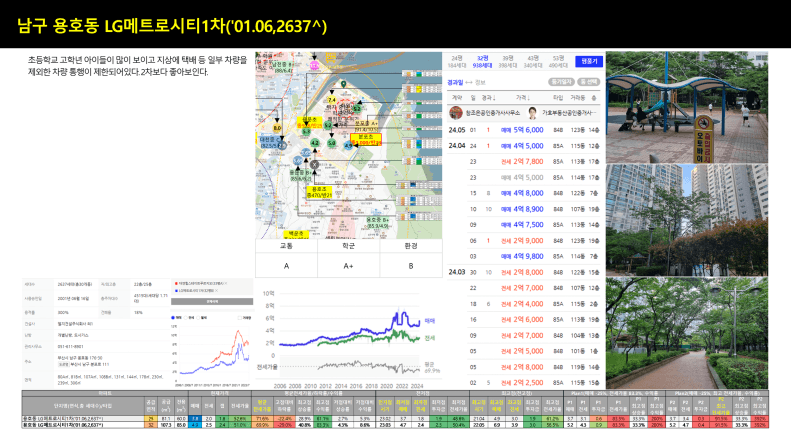791x445 pixels.
Task: Select the 전세 radio button on the small chart
Action: tap(186, 317)
